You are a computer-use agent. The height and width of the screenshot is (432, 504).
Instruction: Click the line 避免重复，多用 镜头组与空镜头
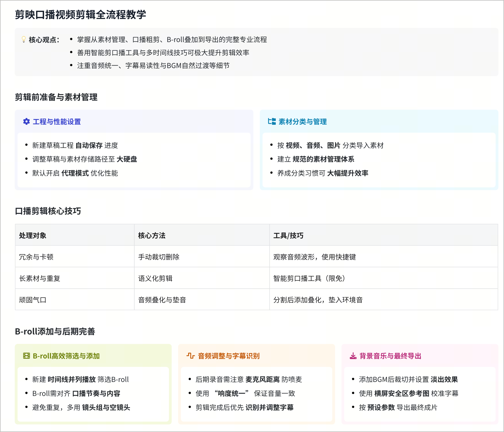81,407
